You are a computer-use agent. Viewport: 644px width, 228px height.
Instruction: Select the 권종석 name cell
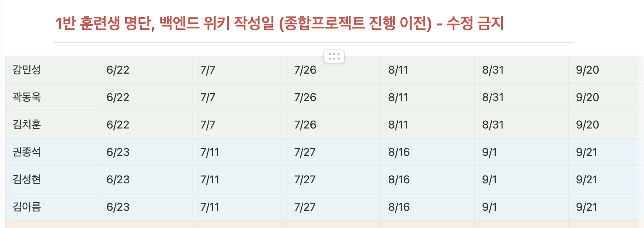tap(52, 152)
